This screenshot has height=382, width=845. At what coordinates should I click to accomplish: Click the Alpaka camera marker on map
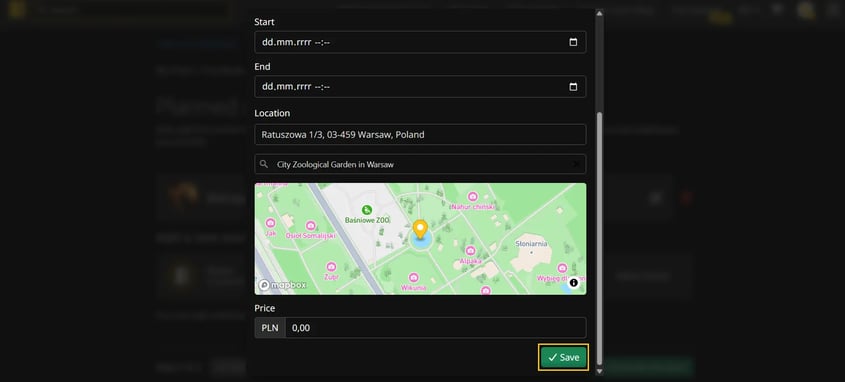470,251
